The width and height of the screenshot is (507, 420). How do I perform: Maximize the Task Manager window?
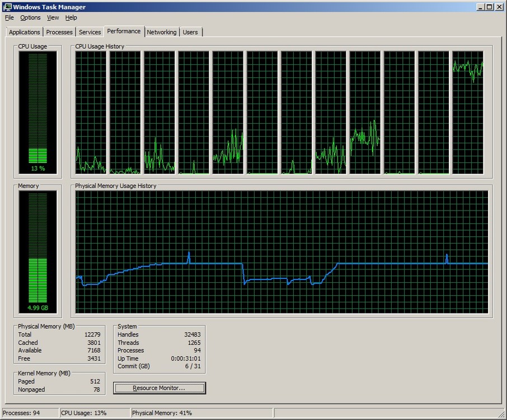(x=490, y=7)
